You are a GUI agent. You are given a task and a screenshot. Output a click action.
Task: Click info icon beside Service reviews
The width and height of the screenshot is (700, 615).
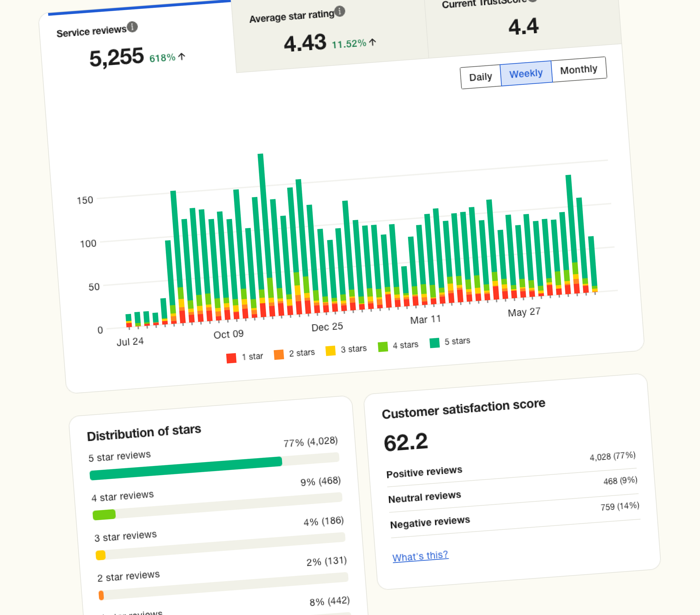(132, 27)
